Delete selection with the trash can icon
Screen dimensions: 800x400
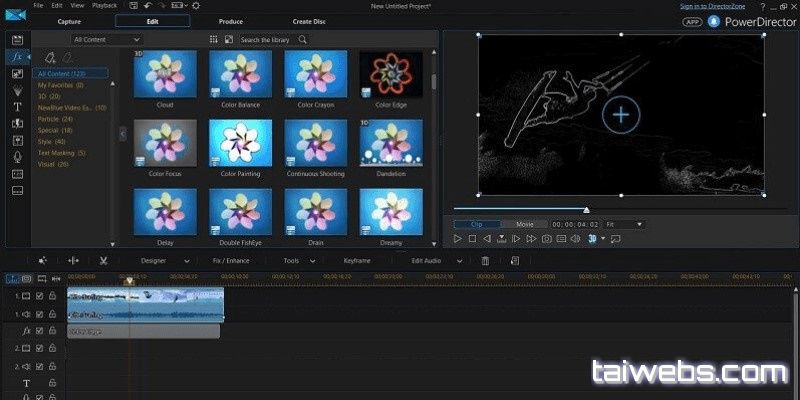tap(485, 260)
